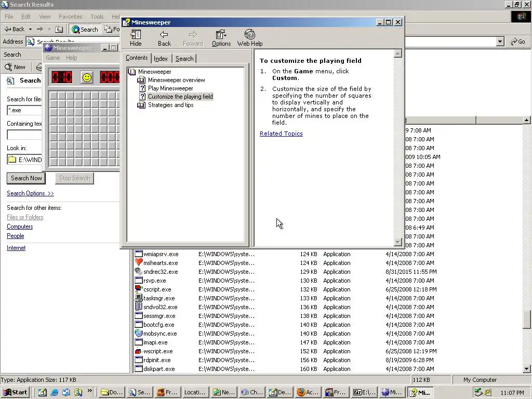The height and width of the screenshot is (399, 532).
Task: Open the Favorites menu in Search Results
Action: click(70, 17)
